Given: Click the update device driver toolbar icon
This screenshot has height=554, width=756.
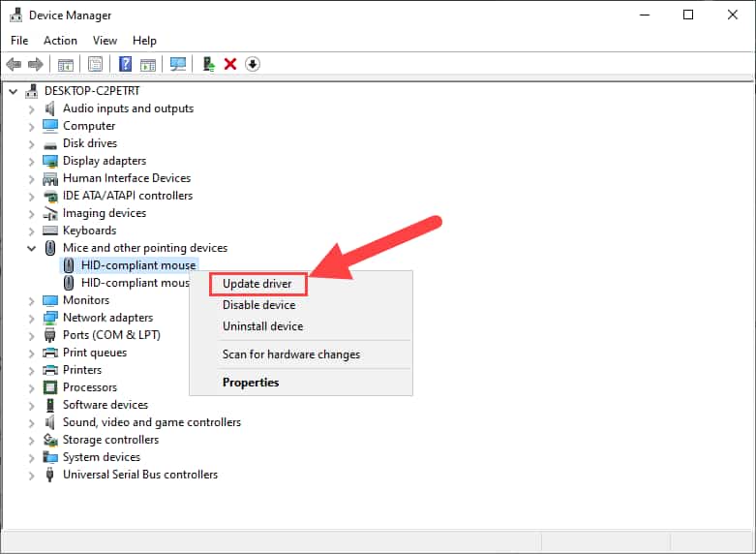Looking at the screenshot, I should coord(208,64).
